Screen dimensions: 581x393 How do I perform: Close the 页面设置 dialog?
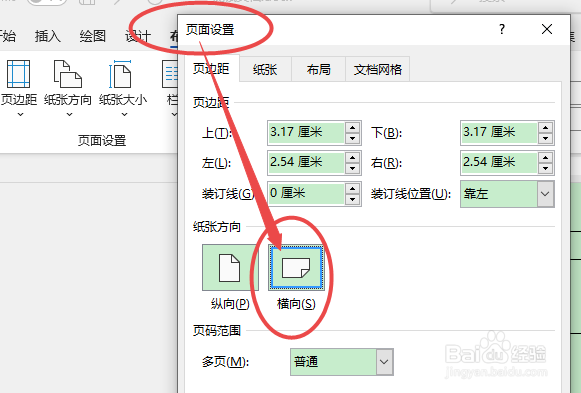click(547, 29)
